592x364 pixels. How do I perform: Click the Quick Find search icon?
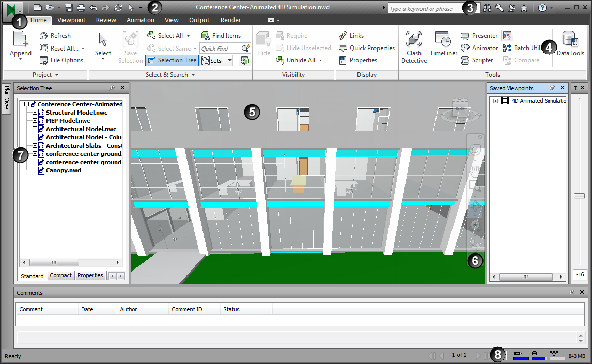[245, 49]
